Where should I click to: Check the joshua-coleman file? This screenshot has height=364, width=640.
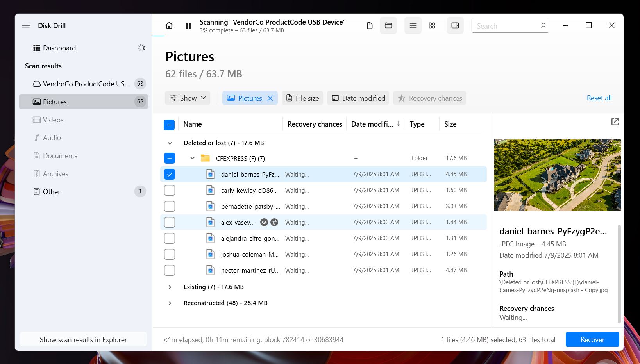pos(170,254)
